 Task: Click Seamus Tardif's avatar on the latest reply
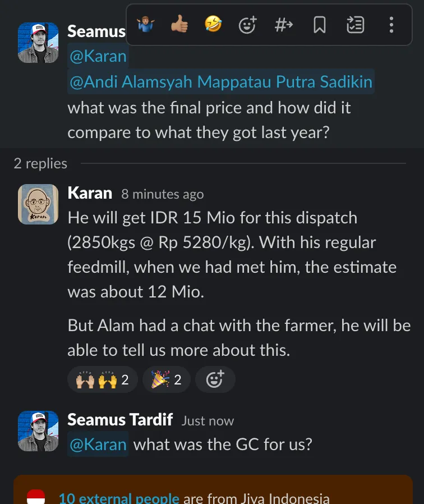click(x=38, y=431)
